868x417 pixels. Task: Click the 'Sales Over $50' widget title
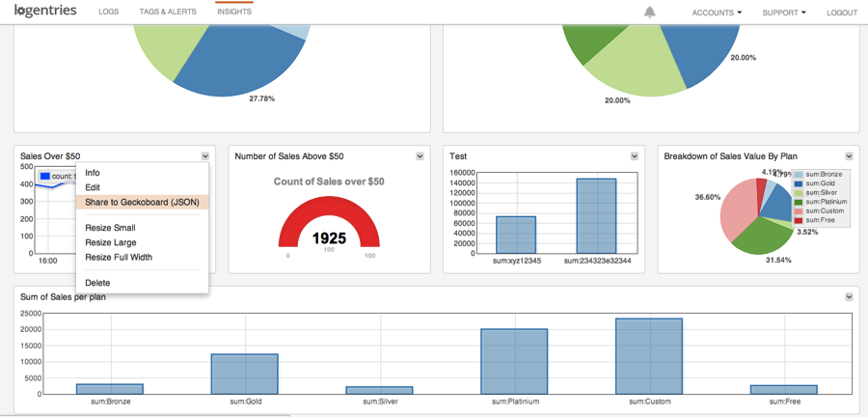tap(50, 156)
